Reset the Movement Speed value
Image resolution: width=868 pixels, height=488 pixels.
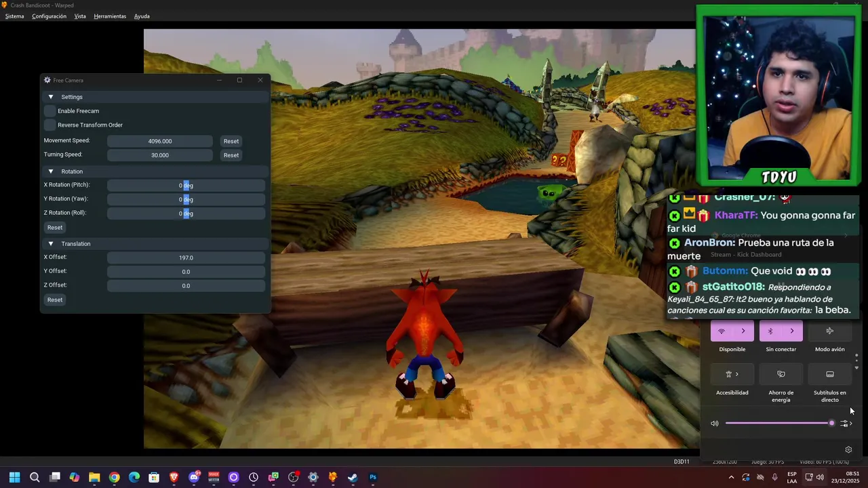[231, 141]
